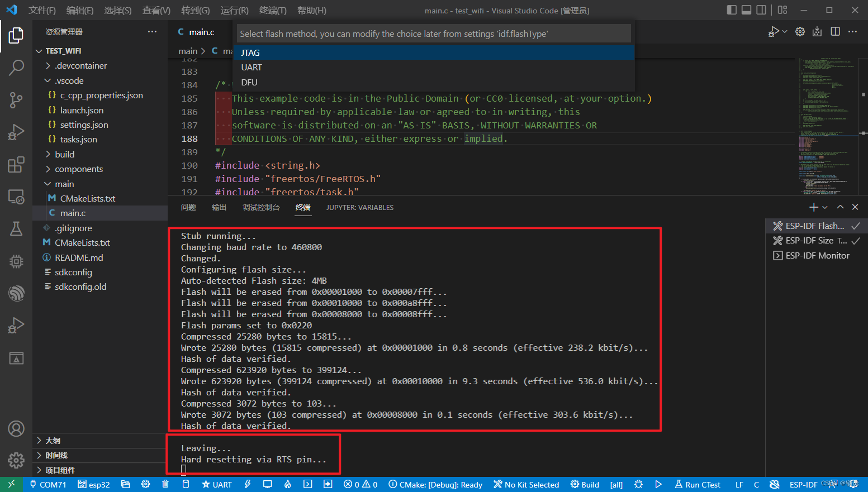Viewport: 868px width, 492px height.
Task: Open the Remote Explorer view
Action: coord(16,197)
